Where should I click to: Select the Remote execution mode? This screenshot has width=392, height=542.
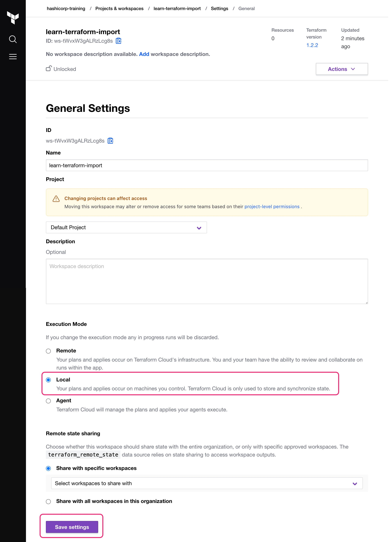48,351
